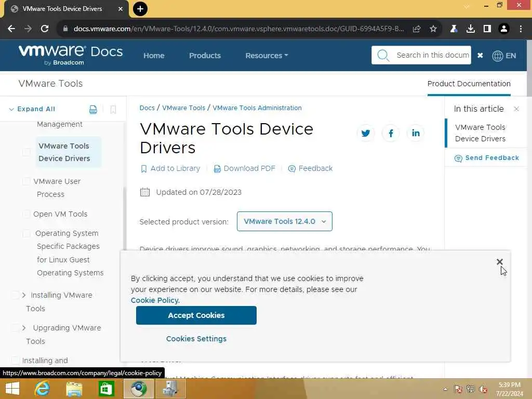Open the Resources dropdown menu

[x=267, y=56]
